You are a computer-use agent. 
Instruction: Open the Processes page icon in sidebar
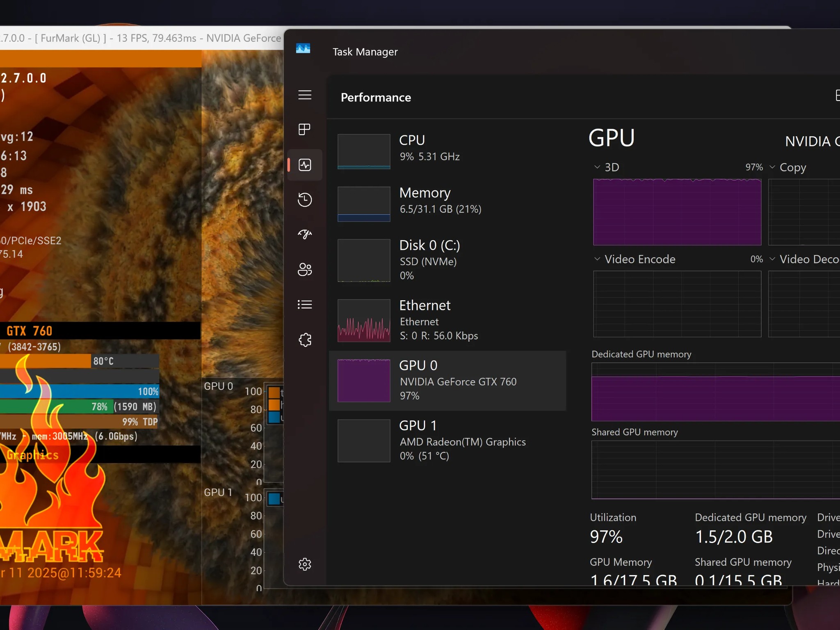pos(305,130)
